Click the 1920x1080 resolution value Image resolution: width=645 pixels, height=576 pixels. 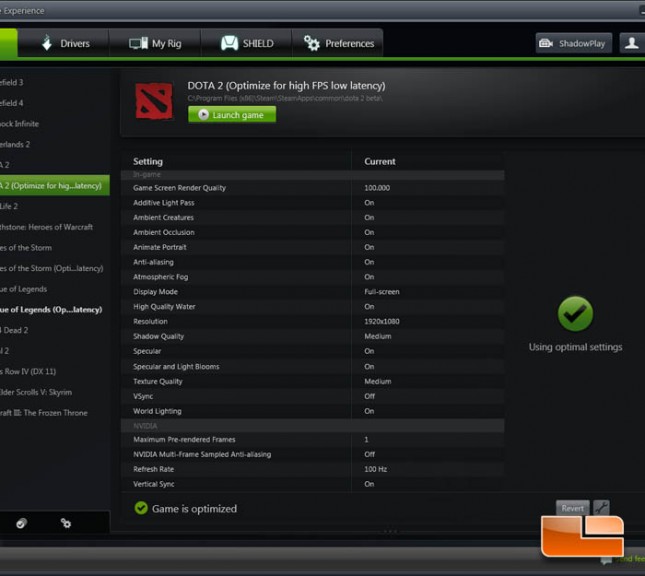(382, 321)
